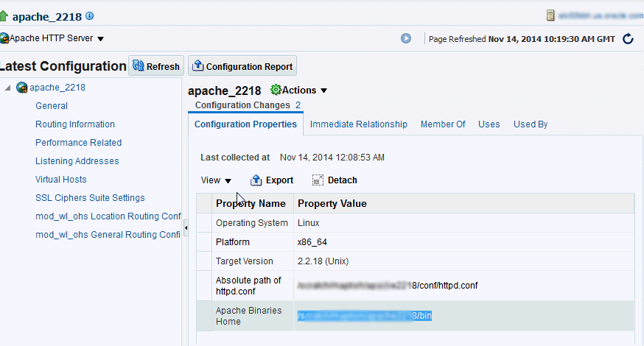Viewport: 644px width, 346px height.
Task: Click the row selector cell for Platform
Action: tap(204, 242)
